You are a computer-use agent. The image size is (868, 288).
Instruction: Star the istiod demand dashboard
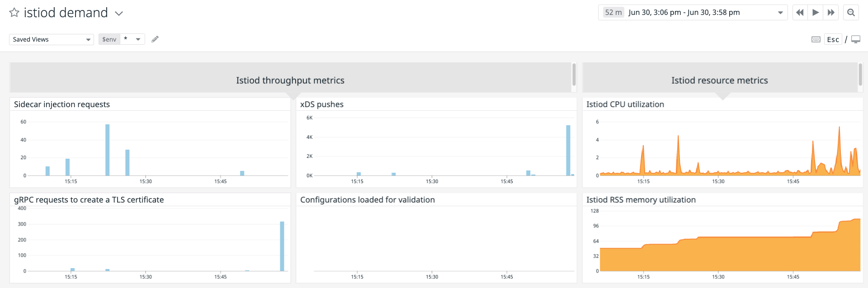coord(14,13)
